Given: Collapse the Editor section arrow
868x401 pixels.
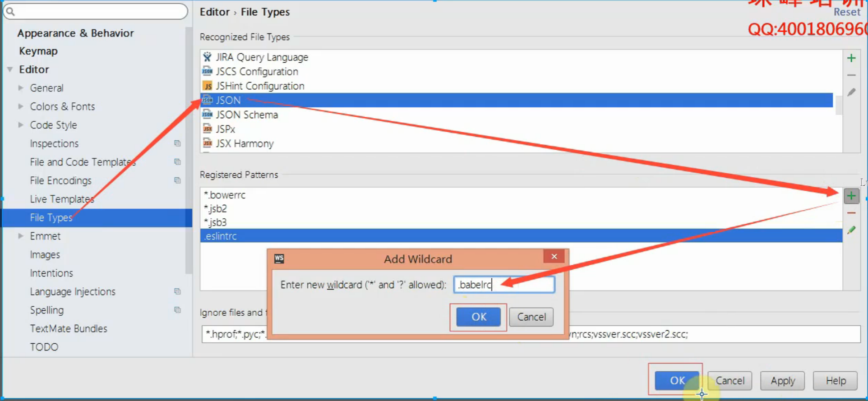Looking at the screenshot, I should point(10,69).
